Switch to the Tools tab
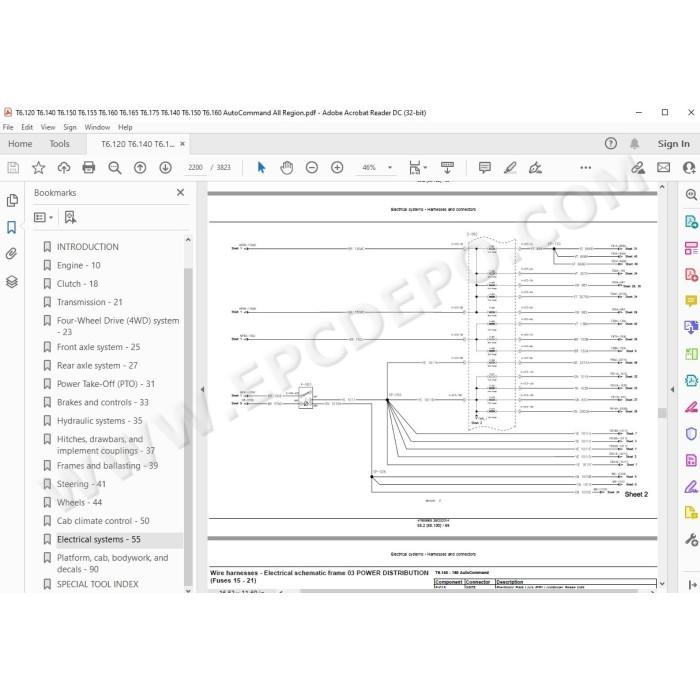 click(59, 144)
